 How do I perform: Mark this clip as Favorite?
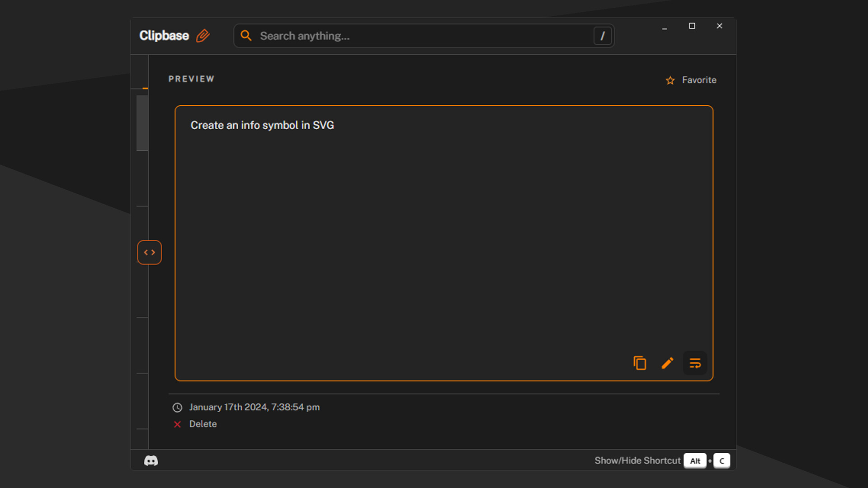691,80
